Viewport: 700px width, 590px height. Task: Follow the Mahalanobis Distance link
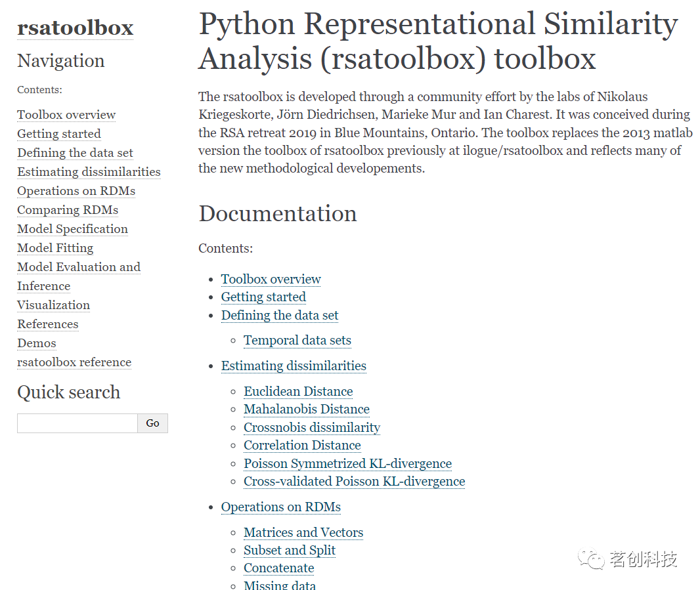tap(307, 409)
